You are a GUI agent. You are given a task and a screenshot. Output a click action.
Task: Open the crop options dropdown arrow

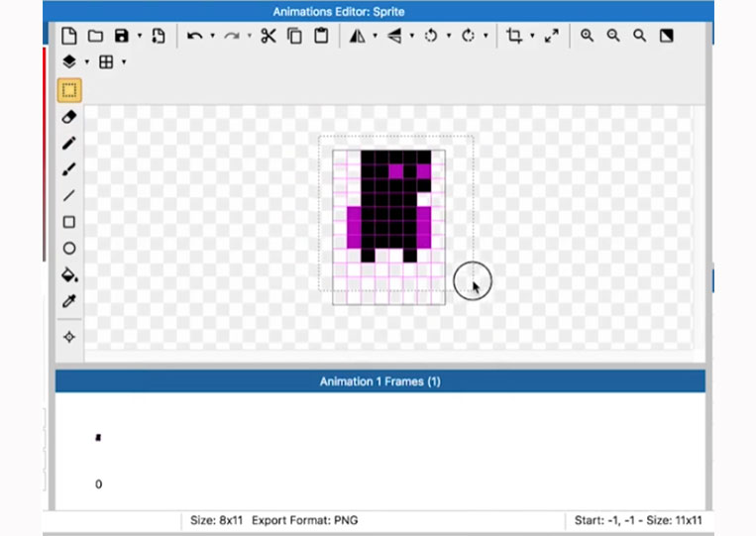(x=532, y=36)
